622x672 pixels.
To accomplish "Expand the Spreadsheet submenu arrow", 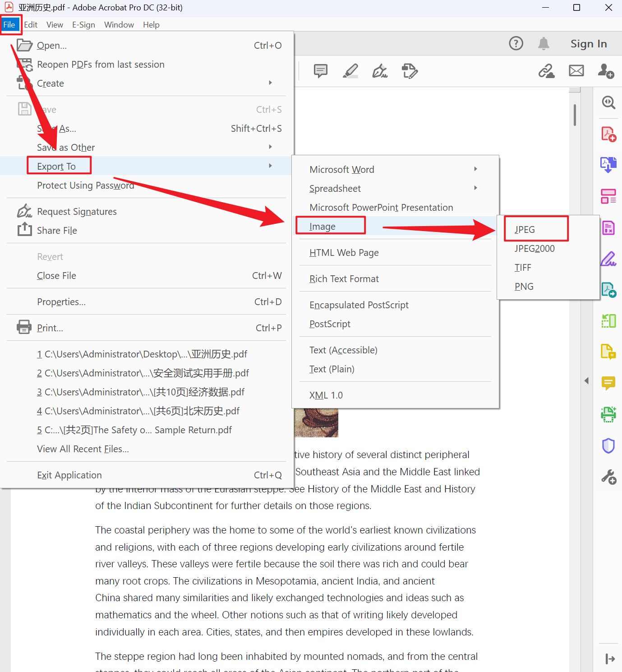I will click(x=476, y=188).
